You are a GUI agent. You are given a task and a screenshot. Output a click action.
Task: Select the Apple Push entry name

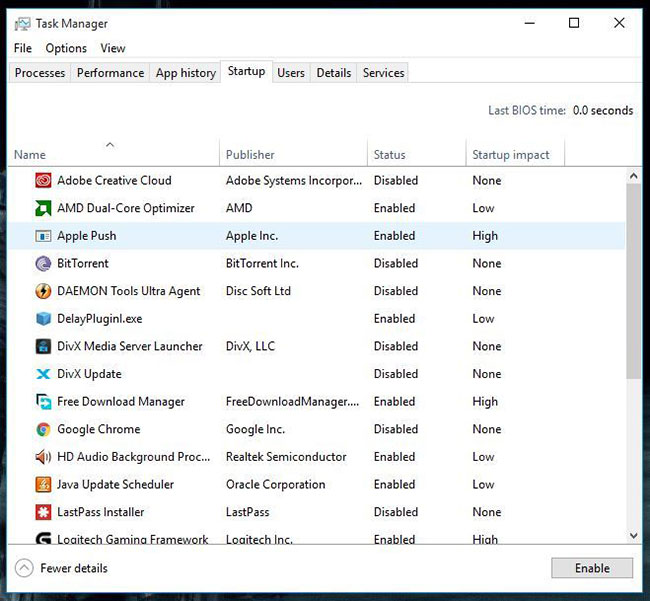point(87,236)
